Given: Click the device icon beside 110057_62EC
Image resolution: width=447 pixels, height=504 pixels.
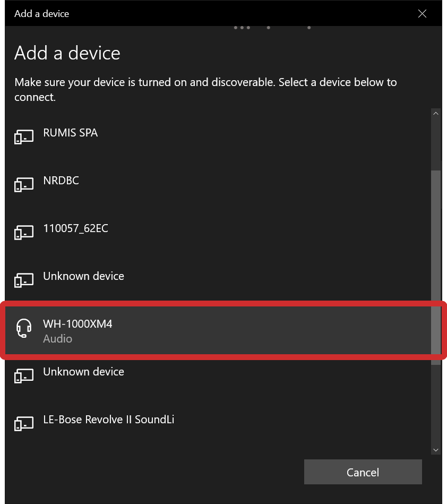Looking at the screenshot, I should click(23, 233).
